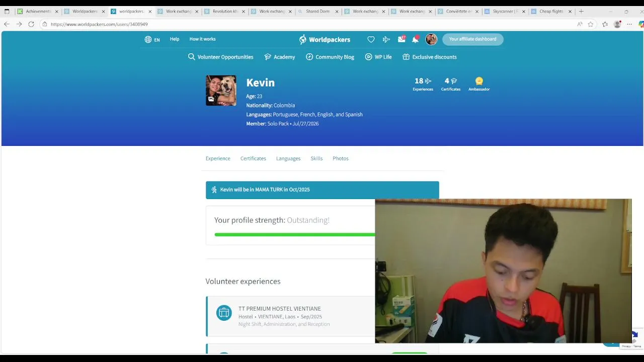
Task: Click the hostel icon beside TT PREMIUM HOSTEL
Action: [x=224, y=313]
